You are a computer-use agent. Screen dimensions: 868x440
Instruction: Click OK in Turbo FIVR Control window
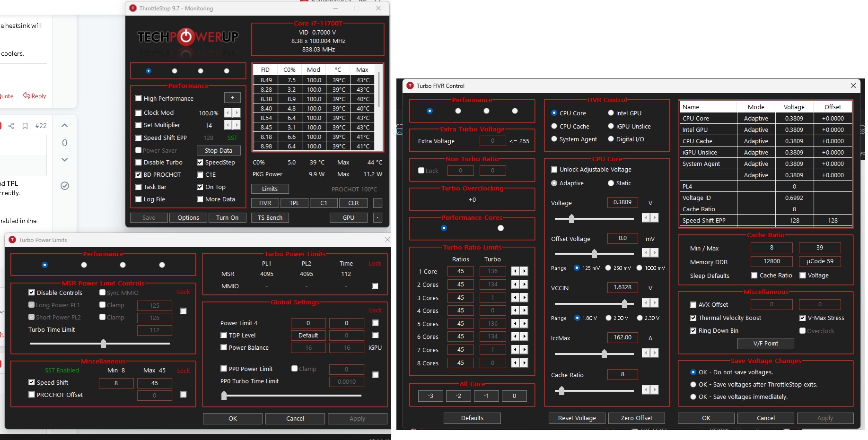[x=706, y=418]
